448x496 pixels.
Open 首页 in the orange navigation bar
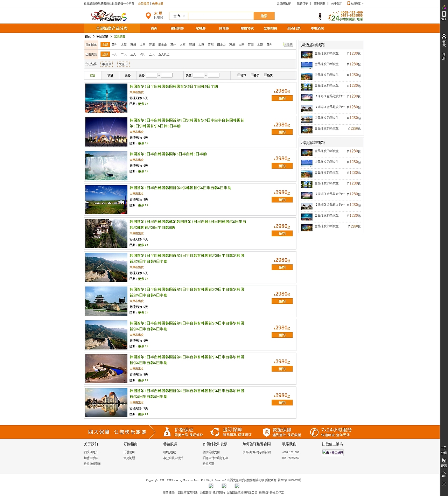pyautogui.click(x=154, y=28)
